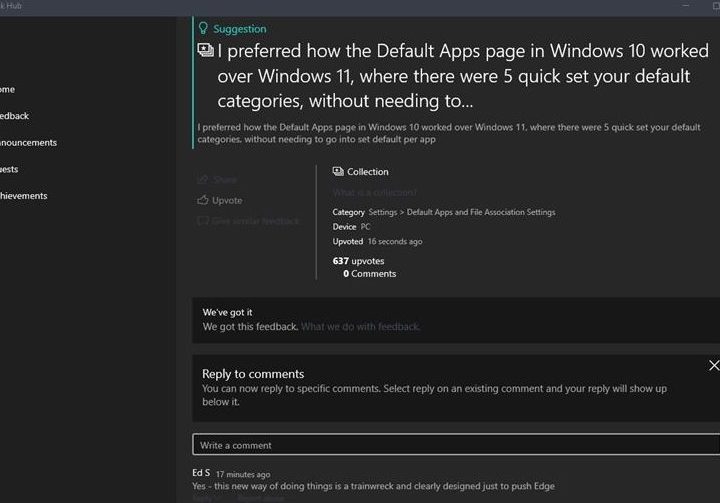Click the 'Settings > Default Apps and File Association Settings' category
This screenshot has width=720, height=503.
click(461, 212)
